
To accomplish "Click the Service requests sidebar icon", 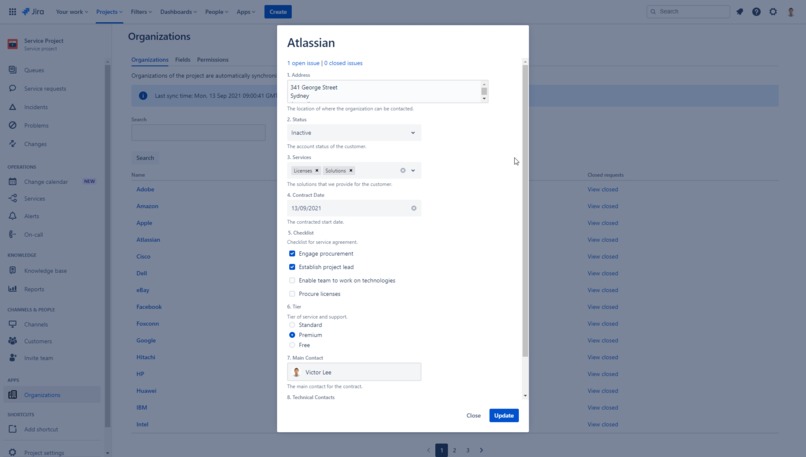I will pyautogui.click(x=13, y=88).
